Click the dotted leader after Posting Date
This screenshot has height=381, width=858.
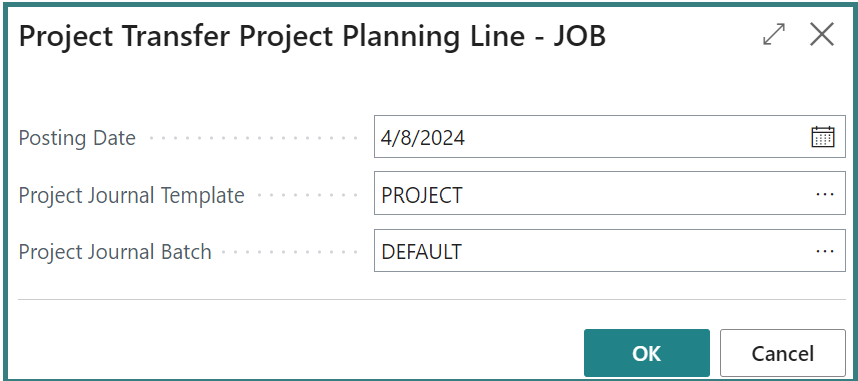tap(253, 138)
